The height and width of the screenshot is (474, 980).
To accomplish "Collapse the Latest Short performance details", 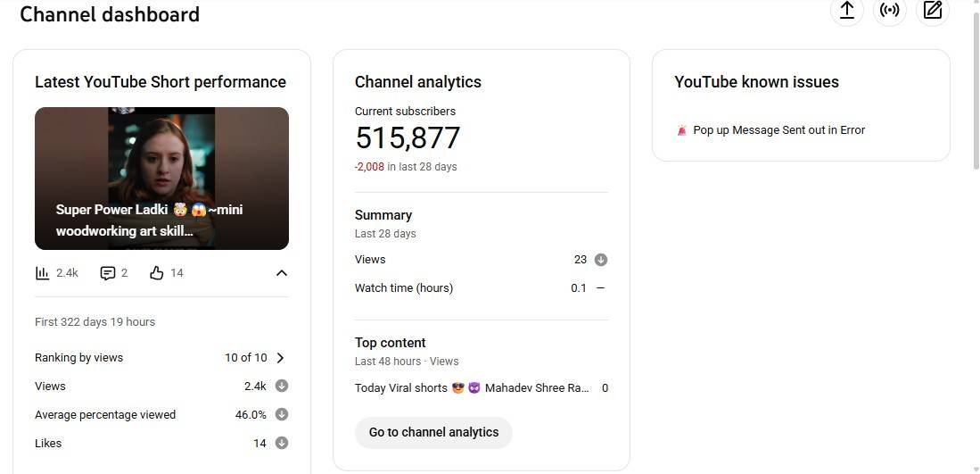I will pyautogui.click(x=281, y=273).
